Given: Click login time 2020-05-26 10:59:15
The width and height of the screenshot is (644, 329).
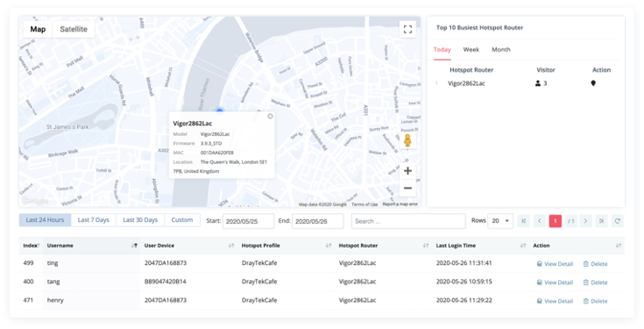Looking at the screenshot, I should [464, 282].
